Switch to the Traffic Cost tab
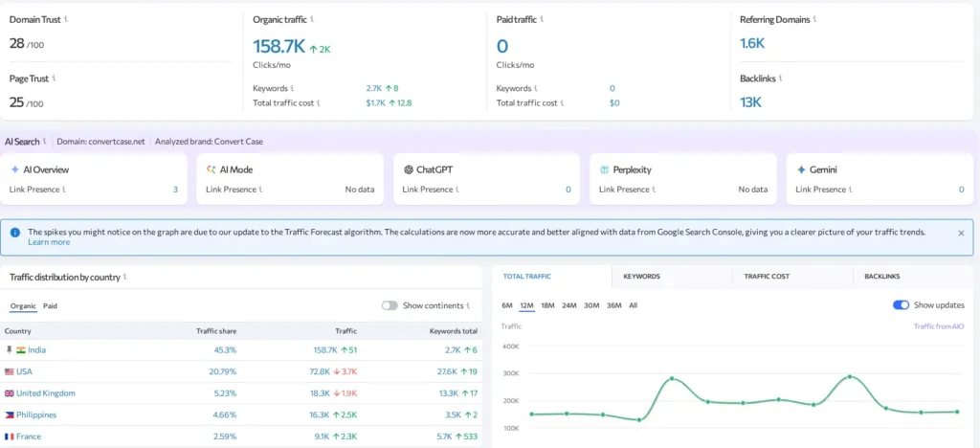This screenshot has width=980, height=448. pyautogui.click(x=767, y=277)
